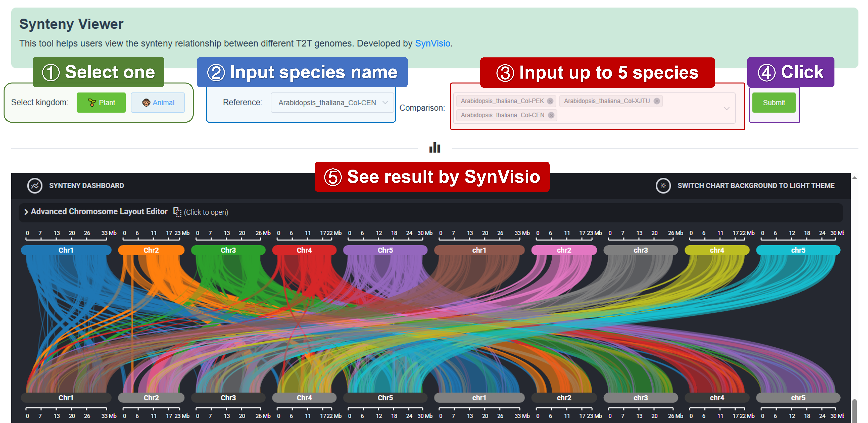Screen dimensions: 868x423
Task: Expand the Comparison species dropdown arrow
Action: [727, 109]
